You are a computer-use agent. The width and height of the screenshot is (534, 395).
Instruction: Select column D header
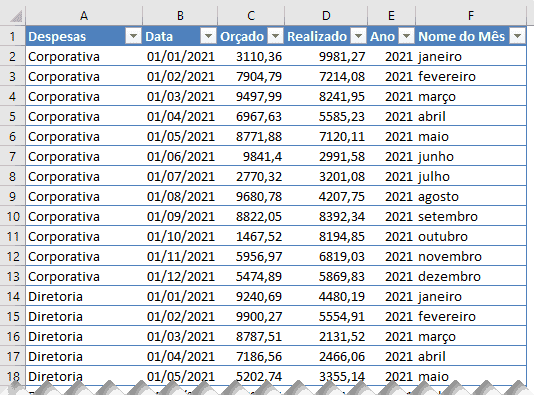[x=326, y=15]
